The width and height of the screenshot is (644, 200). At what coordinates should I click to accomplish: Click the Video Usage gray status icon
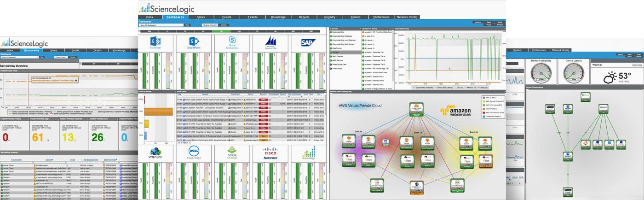point(332,68)
